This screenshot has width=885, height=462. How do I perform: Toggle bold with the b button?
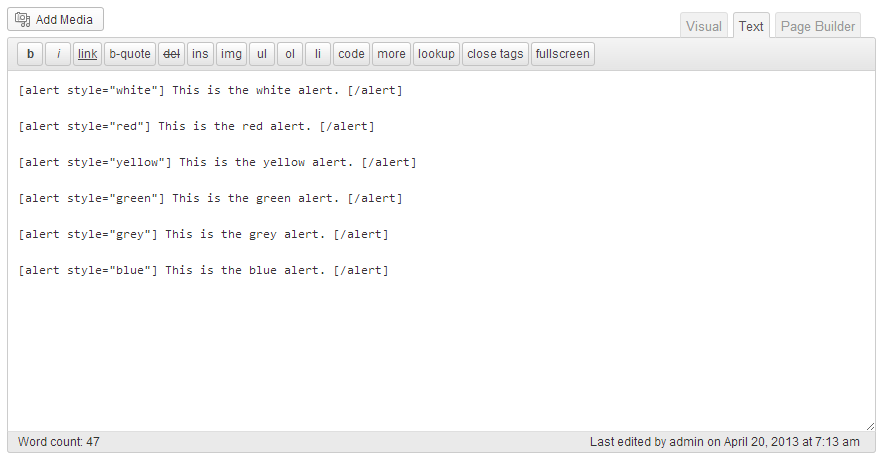tap(30, 54)
